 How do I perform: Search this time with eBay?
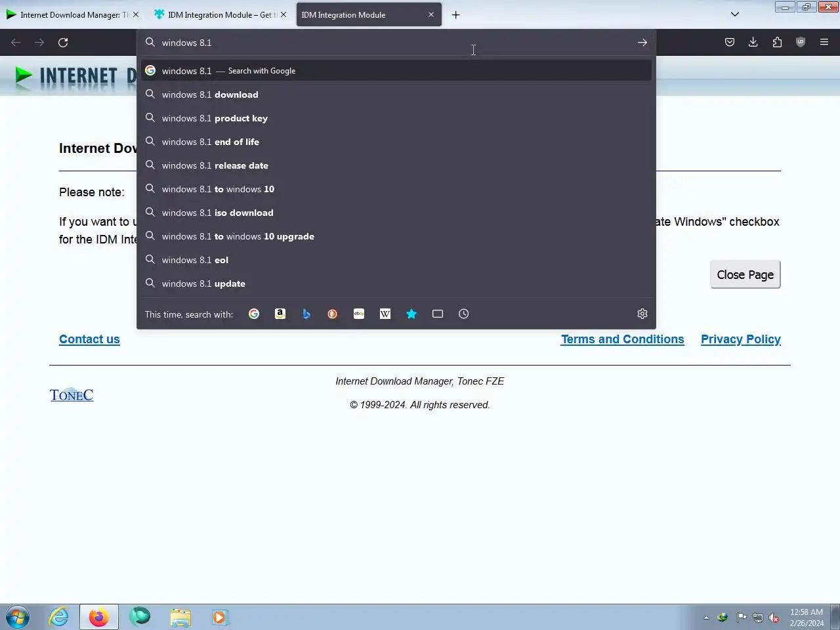359,314
